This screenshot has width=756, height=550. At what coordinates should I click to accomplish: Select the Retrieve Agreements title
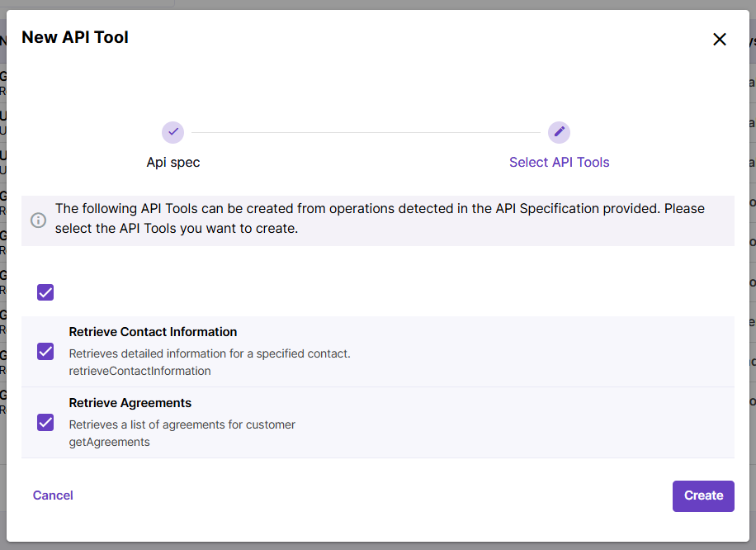(x=130, y=403)
